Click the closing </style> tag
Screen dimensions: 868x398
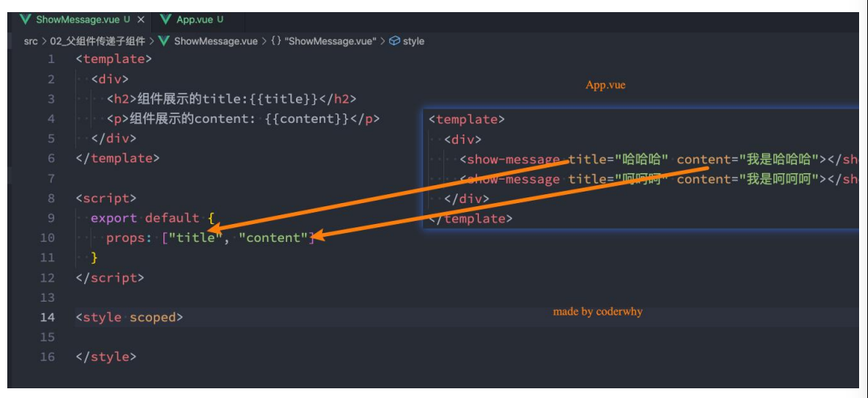(106, 357)
